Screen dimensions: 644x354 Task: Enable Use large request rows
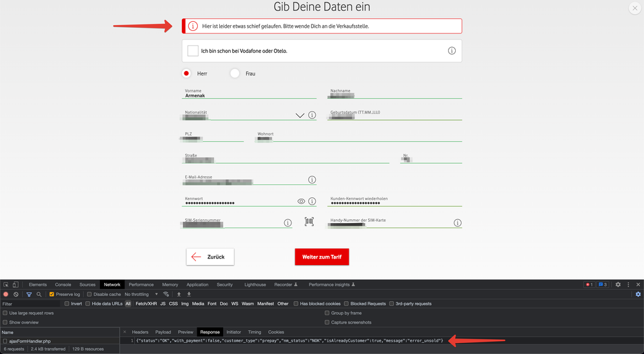coord(5,313)
